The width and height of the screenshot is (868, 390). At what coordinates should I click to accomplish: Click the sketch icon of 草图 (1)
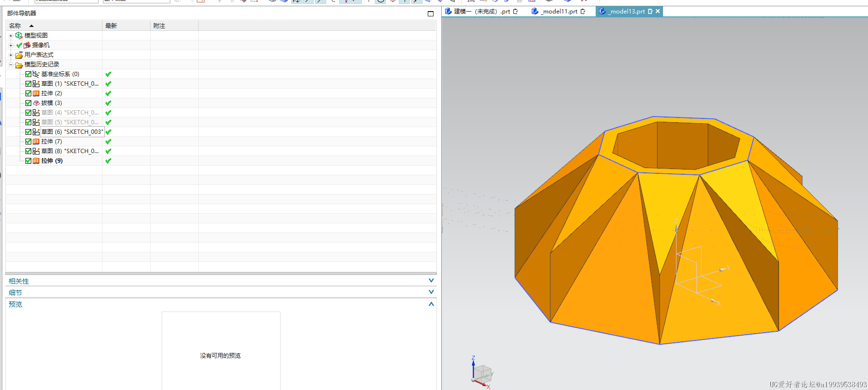(36, 84)
